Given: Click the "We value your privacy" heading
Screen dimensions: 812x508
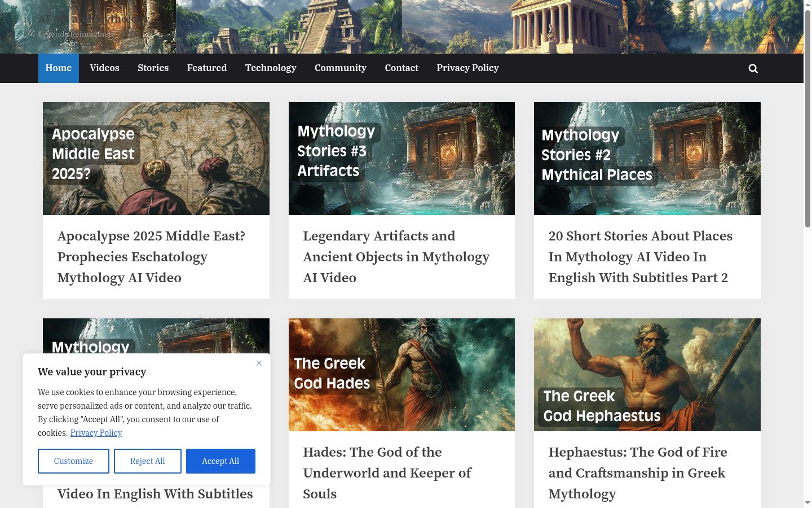Looking at the screenshot, I should pos(92,372).
